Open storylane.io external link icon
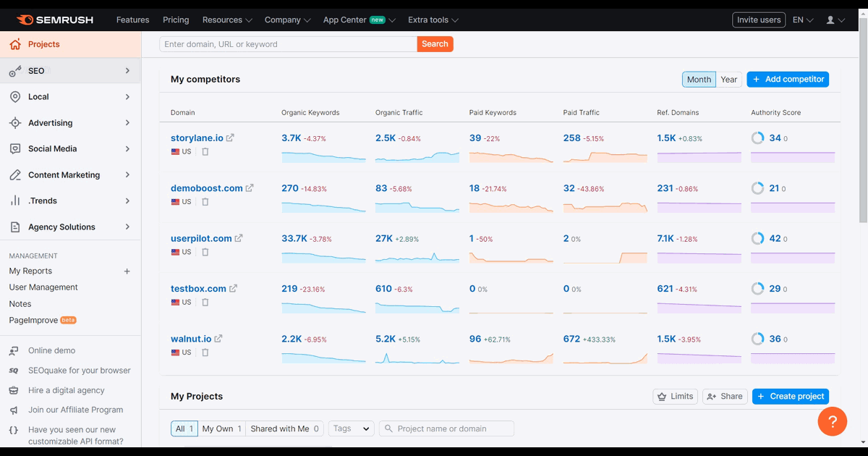868x456 pixels. coord(230,138)
